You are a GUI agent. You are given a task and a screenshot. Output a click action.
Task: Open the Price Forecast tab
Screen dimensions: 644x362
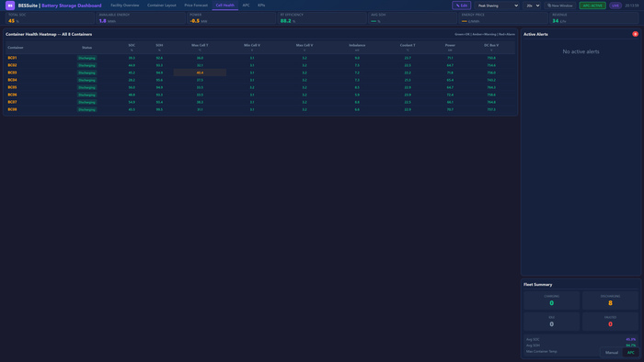[196, 6]
